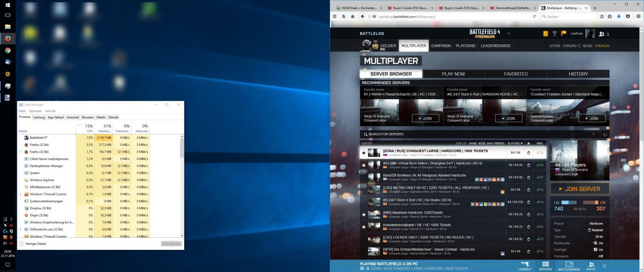Bookmark this page with the star icon

click(x=602, y=17)
